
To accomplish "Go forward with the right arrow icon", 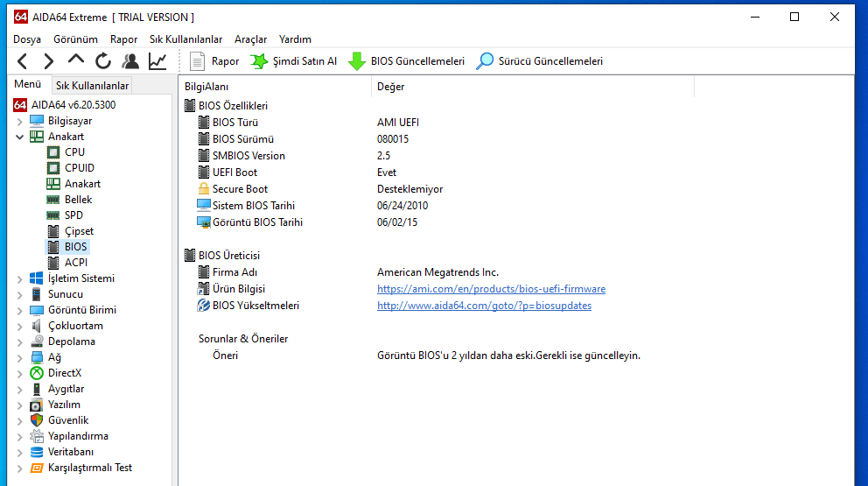I will tap(49, 61).
